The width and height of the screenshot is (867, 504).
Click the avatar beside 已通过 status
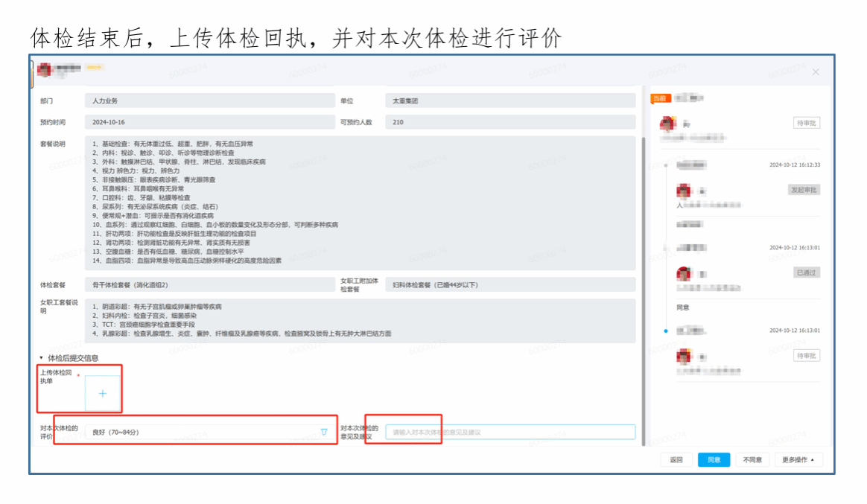click(x=683, y=274)
